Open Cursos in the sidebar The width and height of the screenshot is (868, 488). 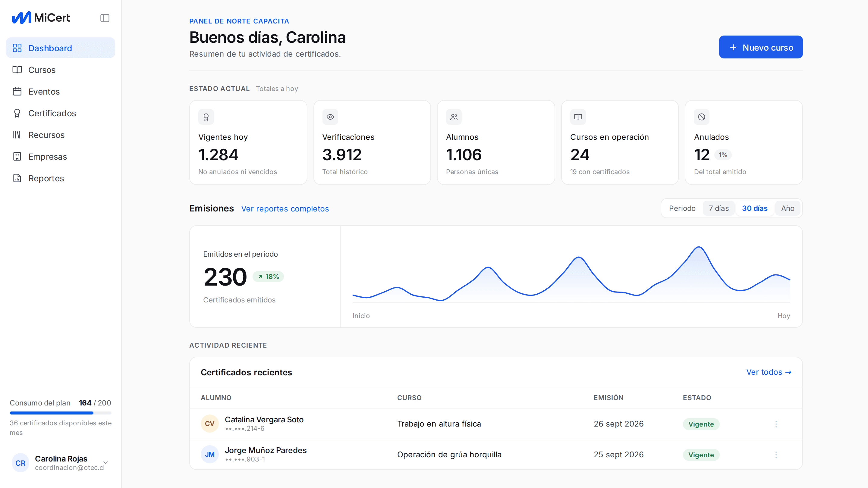[x=61, y=70]
